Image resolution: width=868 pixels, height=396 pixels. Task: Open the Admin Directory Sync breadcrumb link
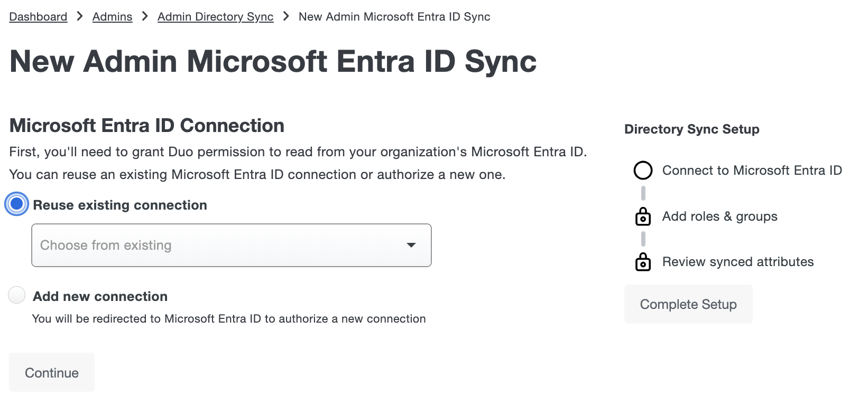click(x=215, y=17)
